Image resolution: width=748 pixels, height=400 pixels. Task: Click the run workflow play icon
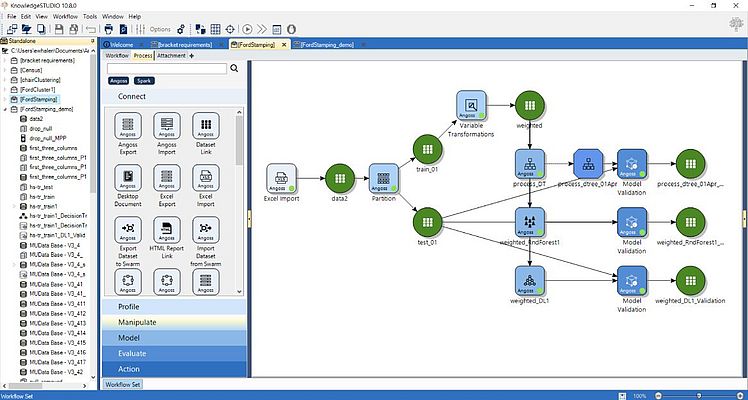[246, 29]
